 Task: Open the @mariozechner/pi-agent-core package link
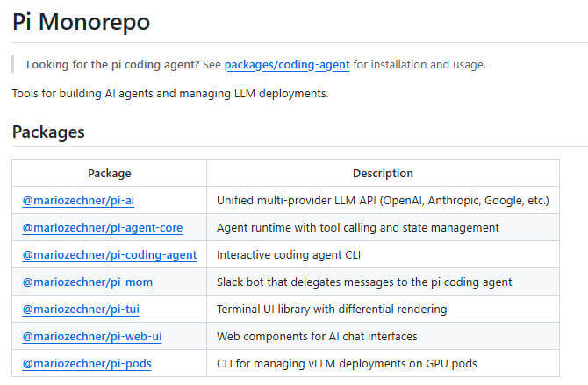[x=103, y=227]
